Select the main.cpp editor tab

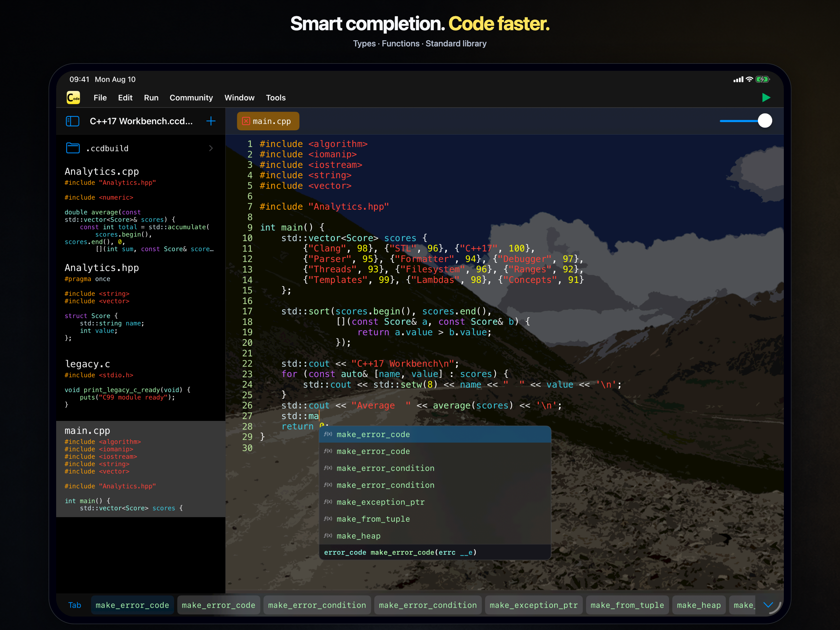(268, 121)
